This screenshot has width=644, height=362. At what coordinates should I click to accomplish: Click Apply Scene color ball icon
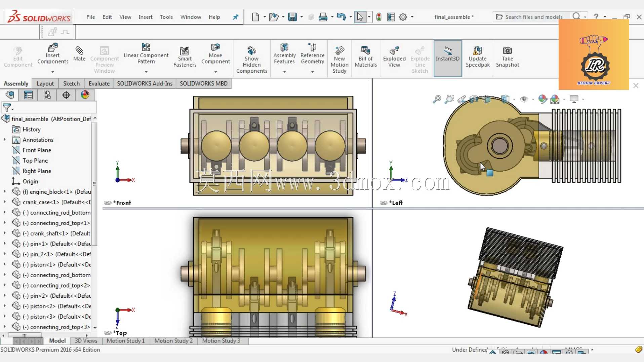[555, 99]
